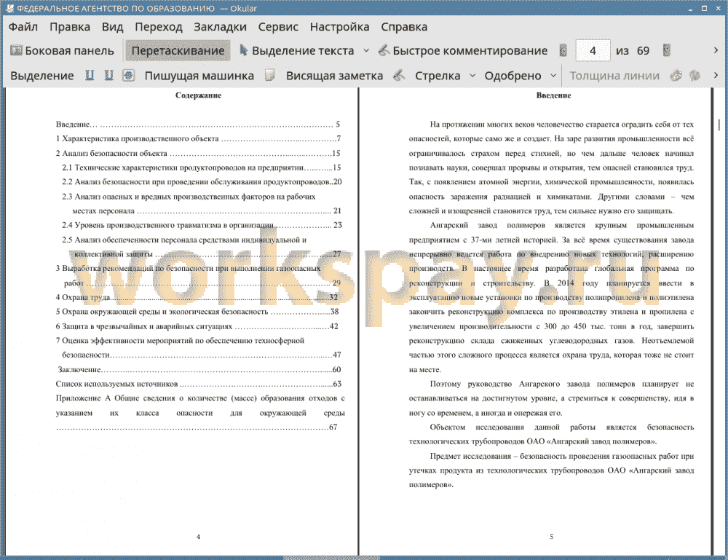Click the first palette icon after Толщина линии

pos(676,75)
